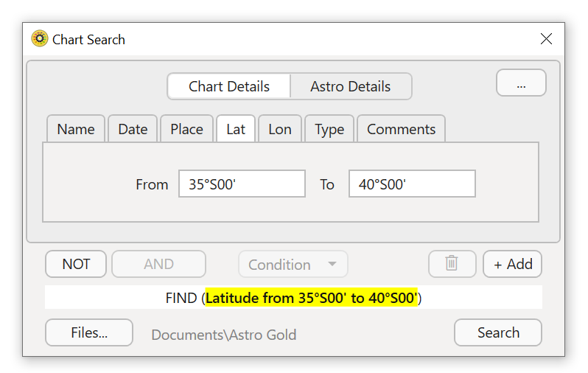Delete condition with the trash icon button
The image size is (588, 373).
tap(452, 264)
